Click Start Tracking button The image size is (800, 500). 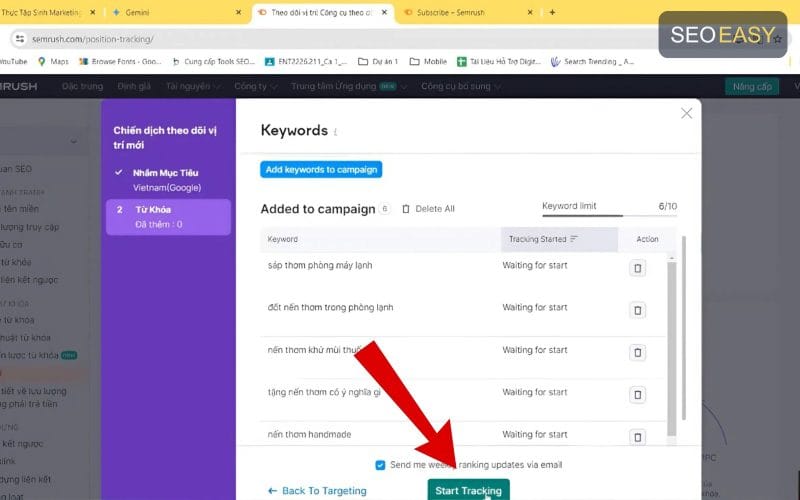click(x=468, y=490)
